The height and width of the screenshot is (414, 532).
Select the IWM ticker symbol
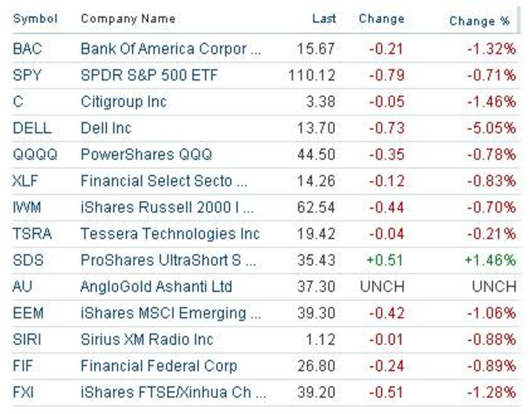pos(27,207)
